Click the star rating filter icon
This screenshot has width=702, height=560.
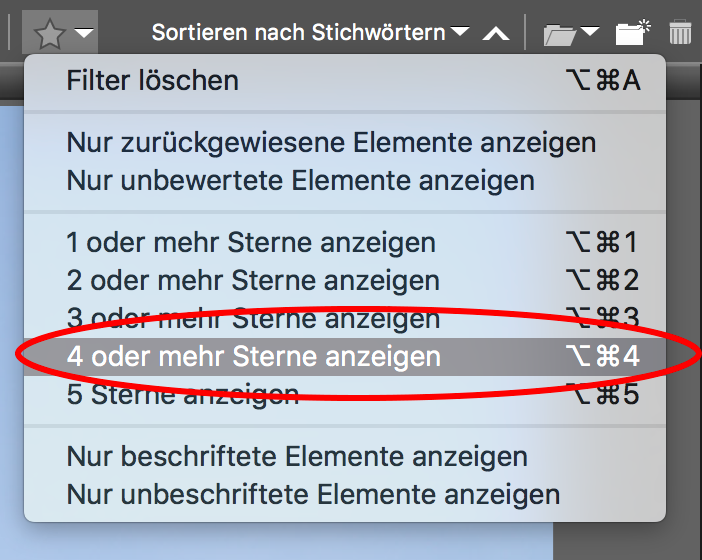pos(49,34)
